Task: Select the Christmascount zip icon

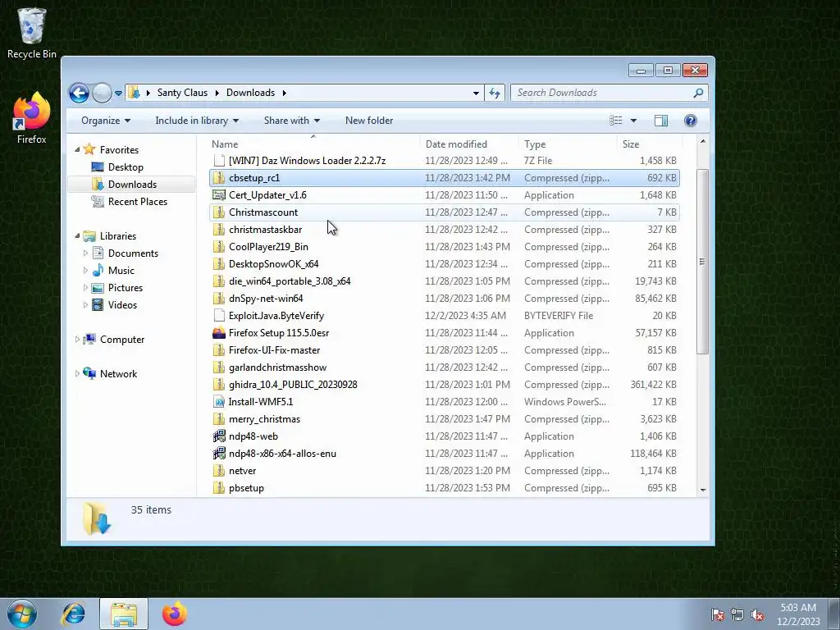Action: pyautogui.click(x=218, y=212)
